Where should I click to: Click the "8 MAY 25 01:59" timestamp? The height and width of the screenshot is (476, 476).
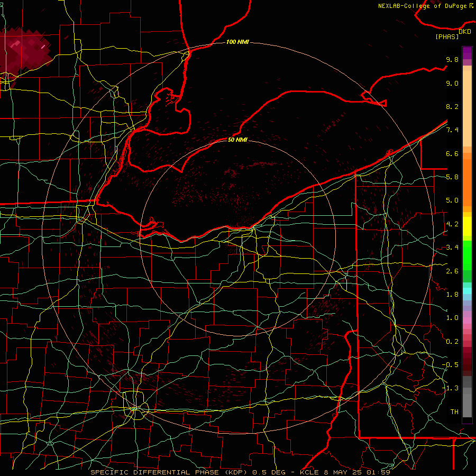[x=356, y=472]
